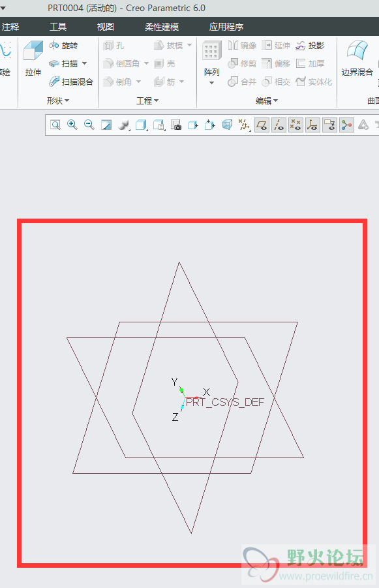Image resolution: width=379 pixels, height=588 pixels.
Task: Toggle datum plane display
Action: [262, 125]
